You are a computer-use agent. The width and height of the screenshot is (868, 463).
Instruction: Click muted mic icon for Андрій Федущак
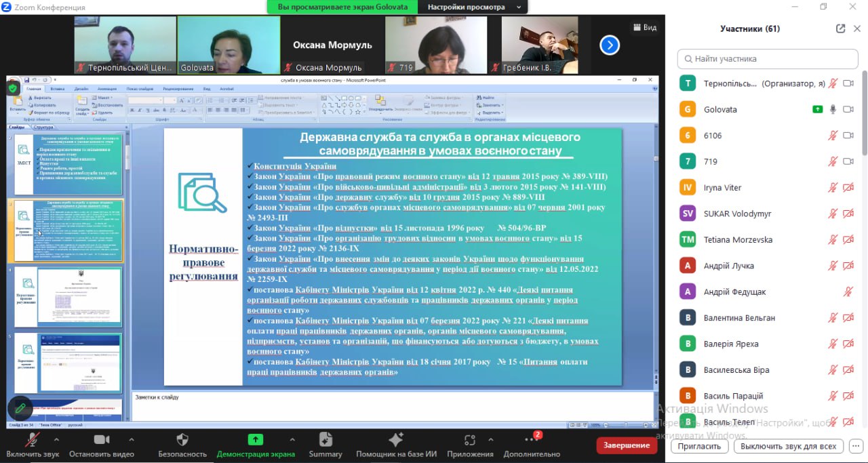(848, 292)
